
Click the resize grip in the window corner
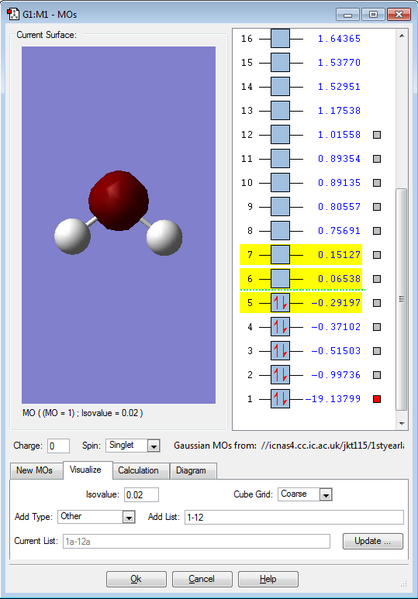(x=403, y=584)
